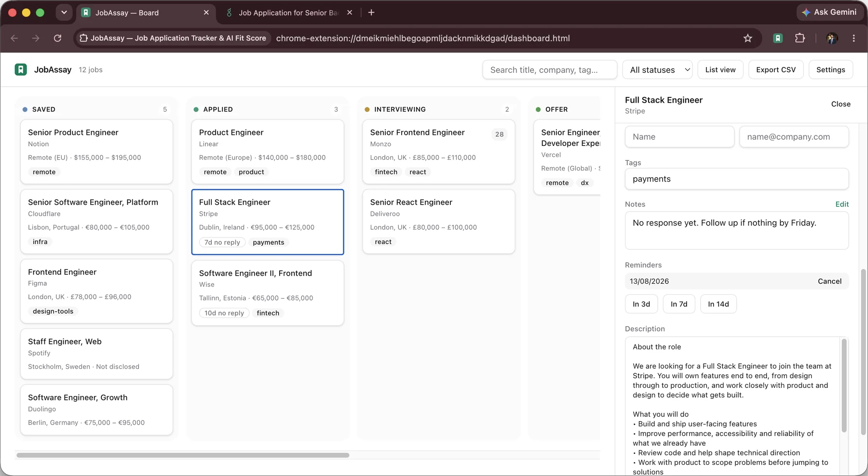Click the 28 fit score badge
This screenshot has width=868, height=476.
click(x=499, y=134)
